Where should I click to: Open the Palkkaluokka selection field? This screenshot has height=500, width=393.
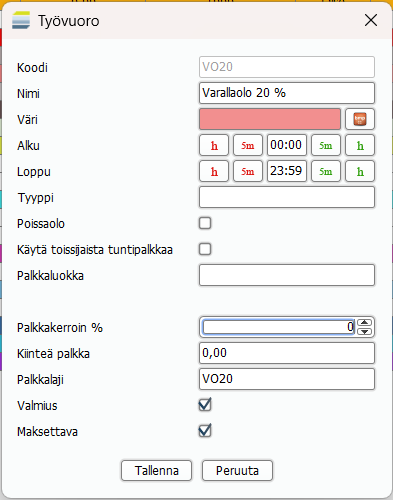(287, 275)
